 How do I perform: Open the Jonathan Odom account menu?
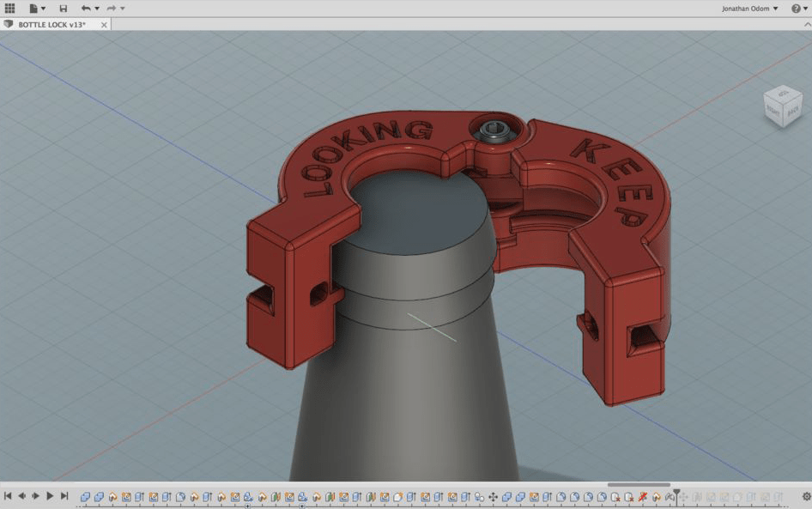[x=745, y=7]
